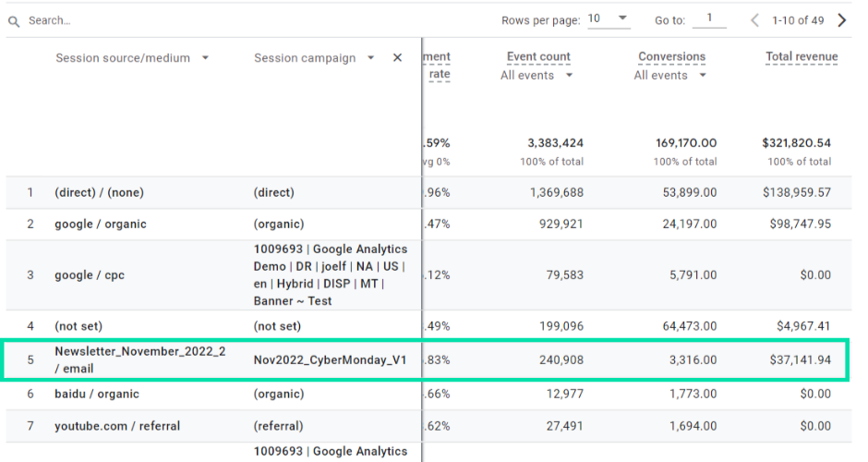Viewport: 868px width, 462px height.
Task: Open the Rows per page dropdown
Action: pos(609,19)
